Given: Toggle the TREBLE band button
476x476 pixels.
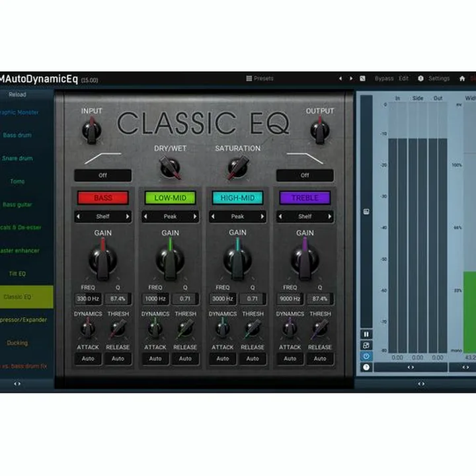Looking at the screenshot, I should pyautogui.click(x=305, y=198).
